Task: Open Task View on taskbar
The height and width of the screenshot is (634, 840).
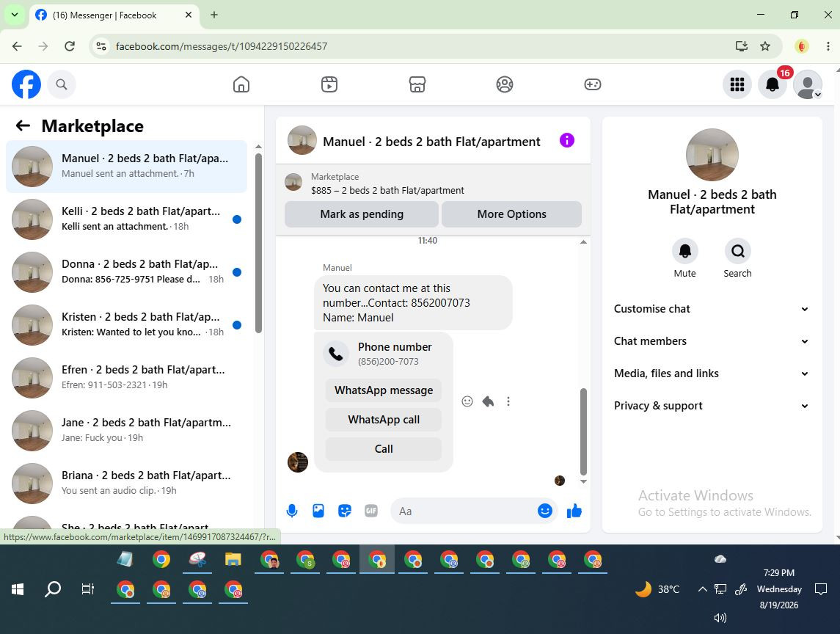Action: 88,589
